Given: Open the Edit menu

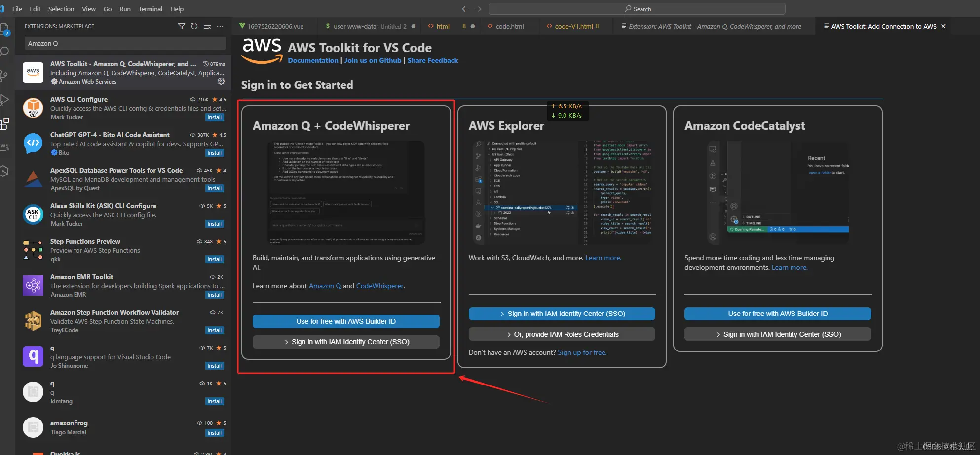Looking at the screenshot, I should [35, 9].
